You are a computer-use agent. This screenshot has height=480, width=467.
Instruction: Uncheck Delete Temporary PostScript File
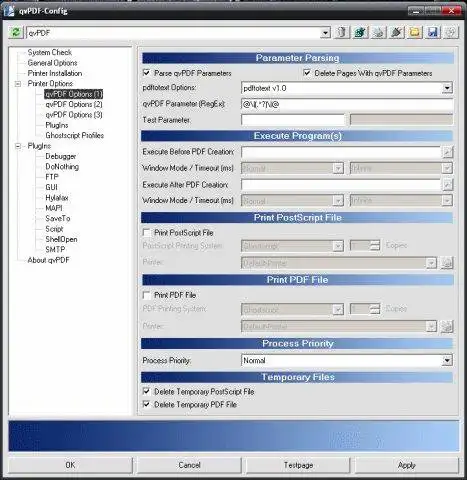coord(146,391)
